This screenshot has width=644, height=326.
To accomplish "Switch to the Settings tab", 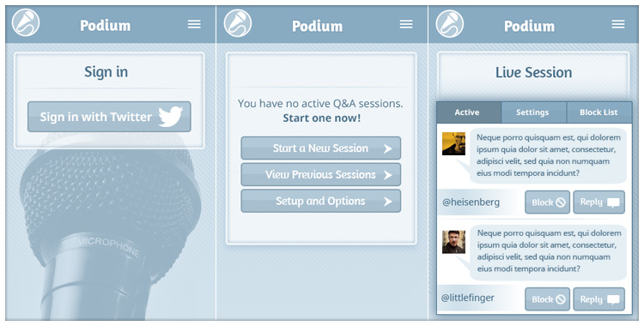I will tap(534, 112).
